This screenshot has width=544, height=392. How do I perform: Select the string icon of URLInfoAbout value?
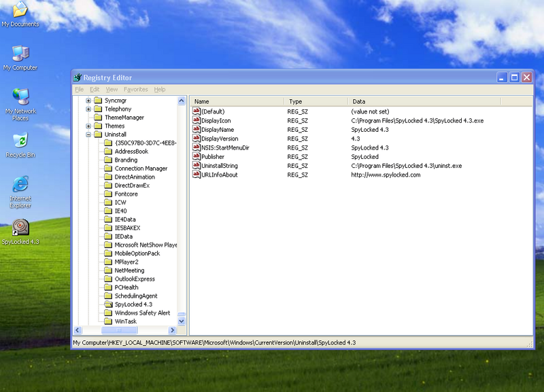[197, 175]
